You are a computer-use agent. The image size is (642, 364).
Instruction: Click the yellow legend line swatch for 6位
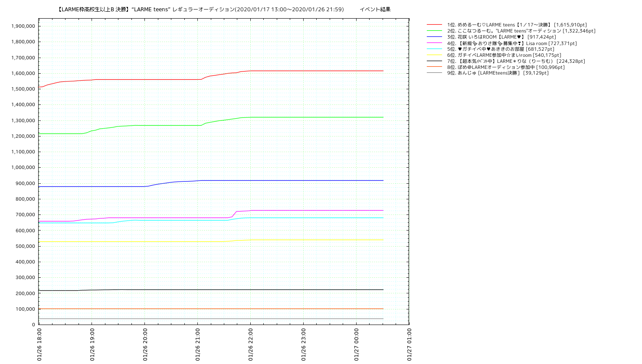point(434,55)
